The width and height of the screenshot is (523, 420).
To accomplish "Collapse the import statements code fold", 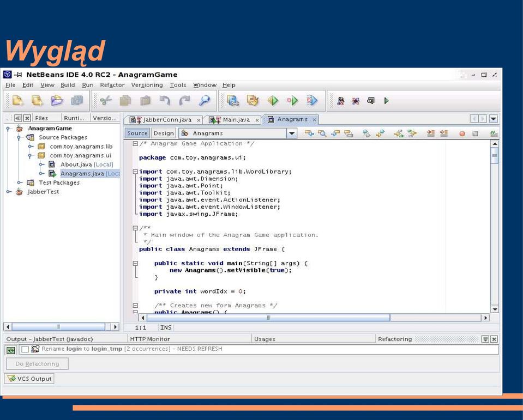I will pos(135,172).
